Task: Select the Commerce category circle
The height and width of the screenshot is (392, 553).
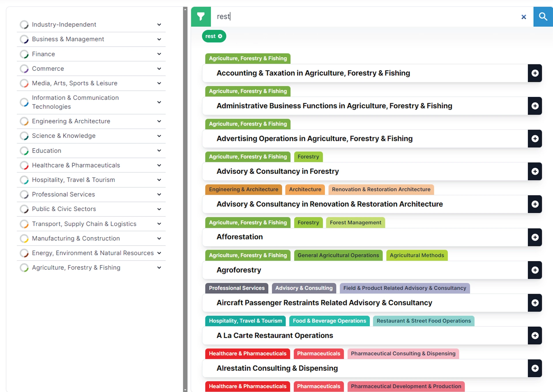Action: (24, 69)
